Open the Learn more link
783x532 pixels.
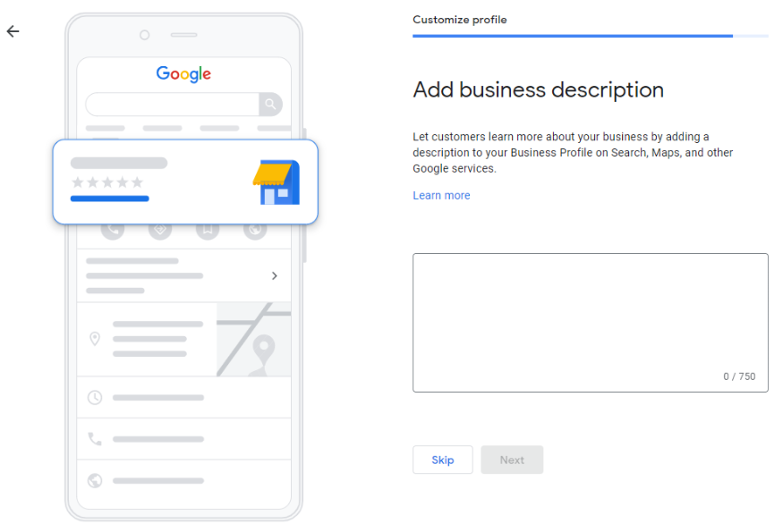pos(441,196)
